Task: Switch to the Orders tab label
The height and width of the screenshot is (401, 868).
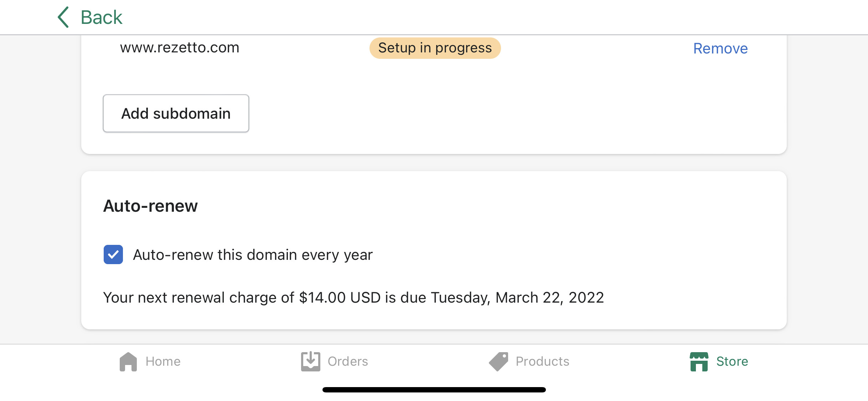Action: pos(348,361)
